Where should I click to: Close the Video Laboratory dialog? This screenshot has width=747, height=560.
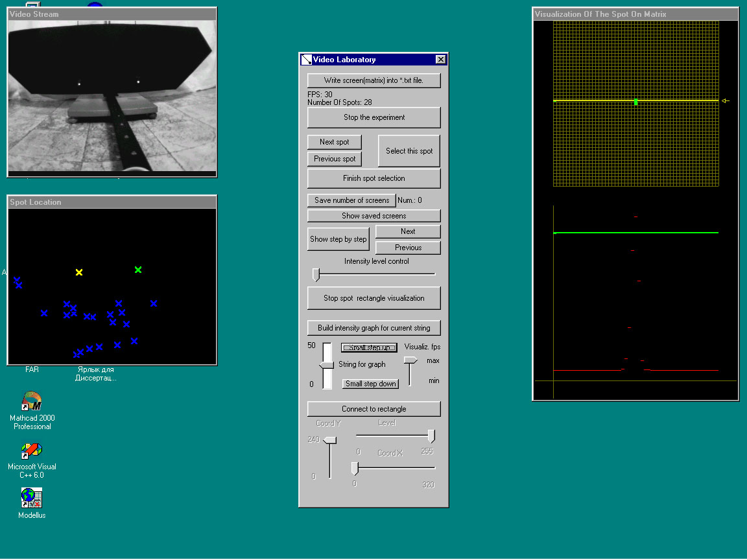pos(440,60)
